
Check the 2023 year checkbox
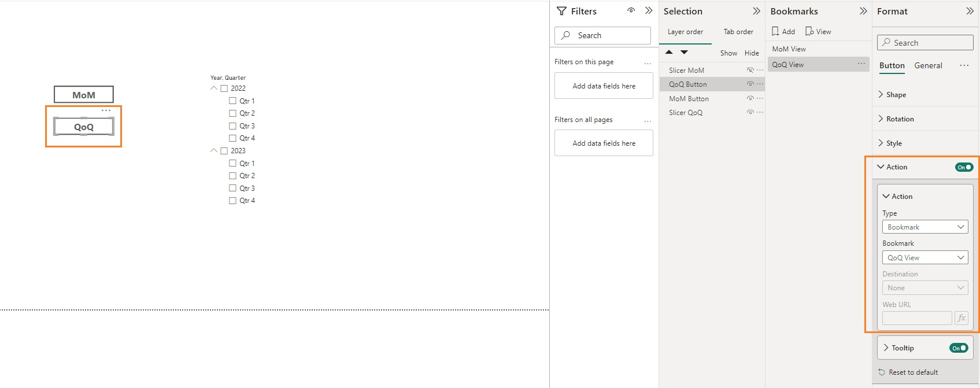coord(224,151)
